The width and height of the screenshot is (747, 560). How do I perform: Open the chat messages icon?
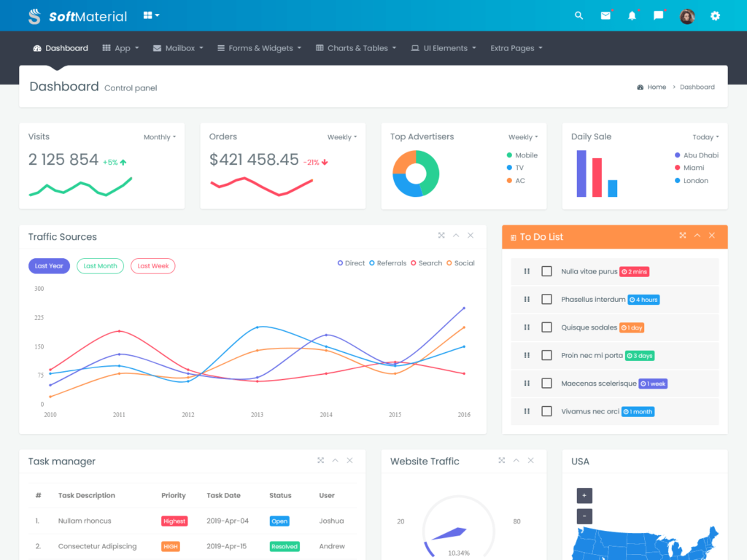coord(658,15)
